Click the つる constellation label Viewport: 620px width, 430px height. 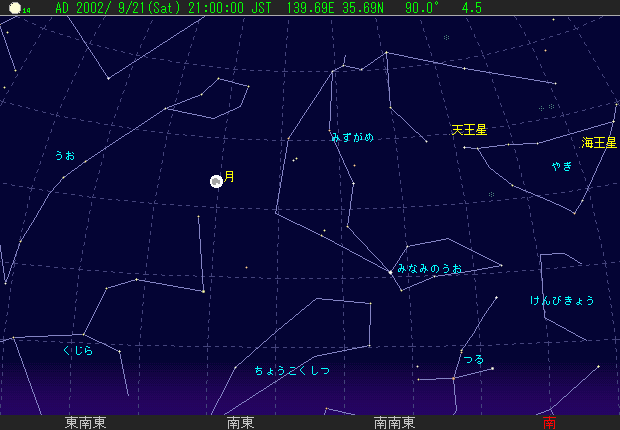pos(473,359)
